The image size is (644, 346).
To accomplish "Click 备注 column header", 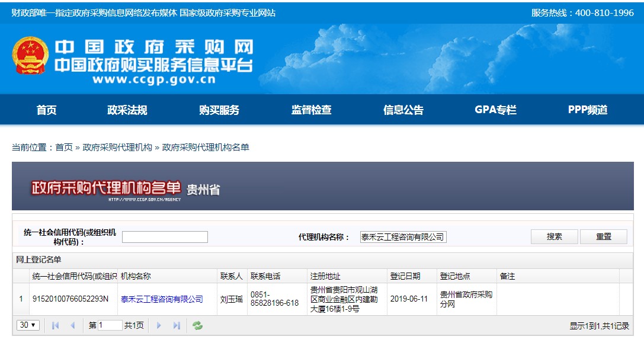I will [558, 276].
